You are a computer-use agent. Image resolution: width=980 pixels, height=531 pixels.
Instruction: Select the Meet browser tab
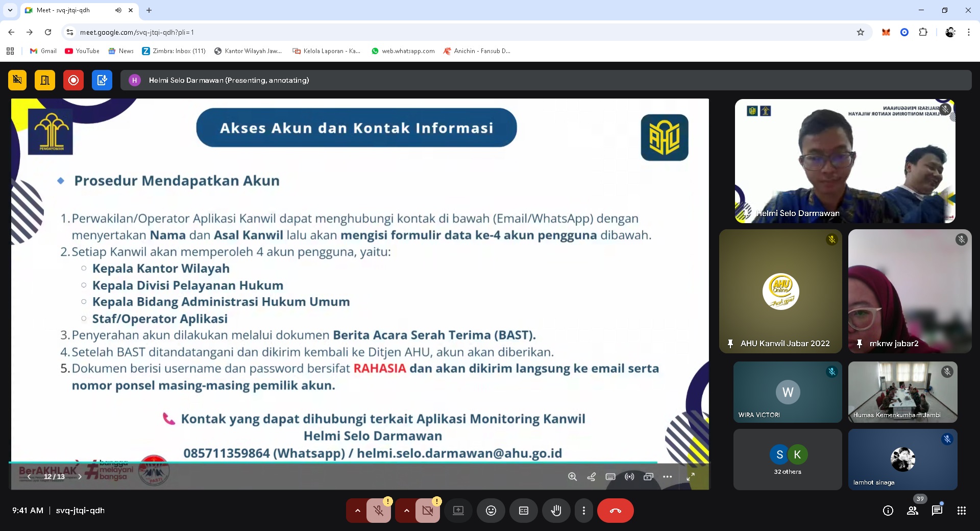(x=71, y=10)
